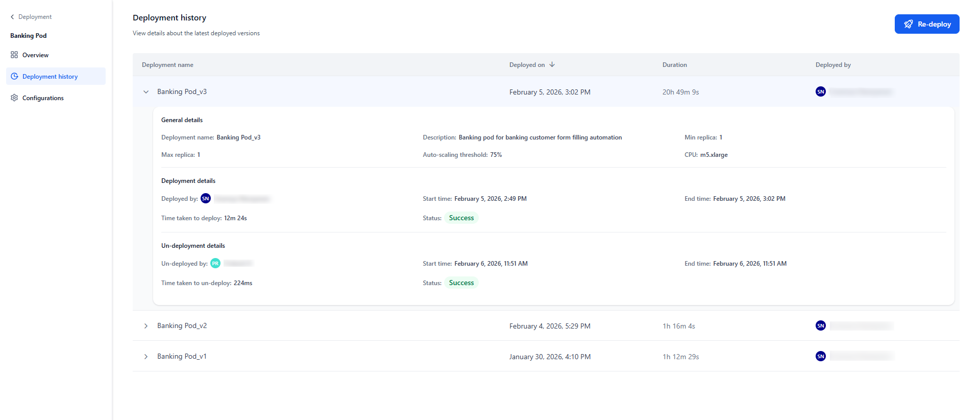Click the Deployment history clock icon
This screenshot has height=420, width=980.
tap(14, 76)
